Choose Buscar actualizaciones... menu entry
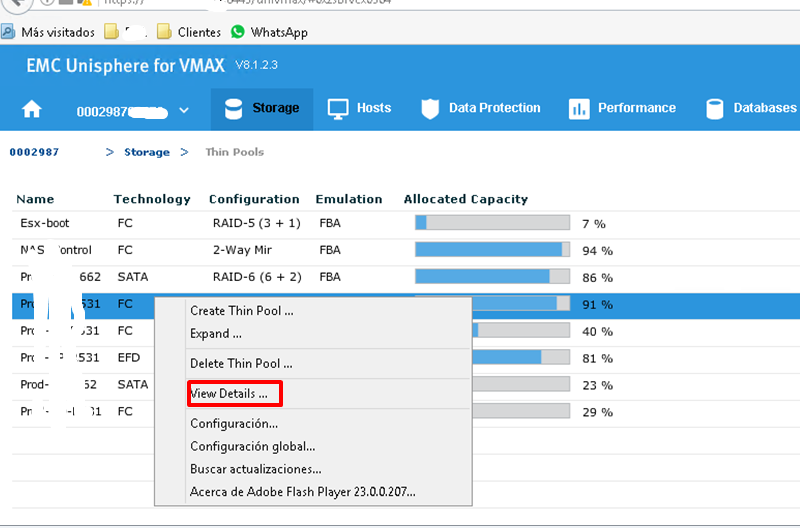Viewport: 800px width, 528px height. [x=256, y=469]
